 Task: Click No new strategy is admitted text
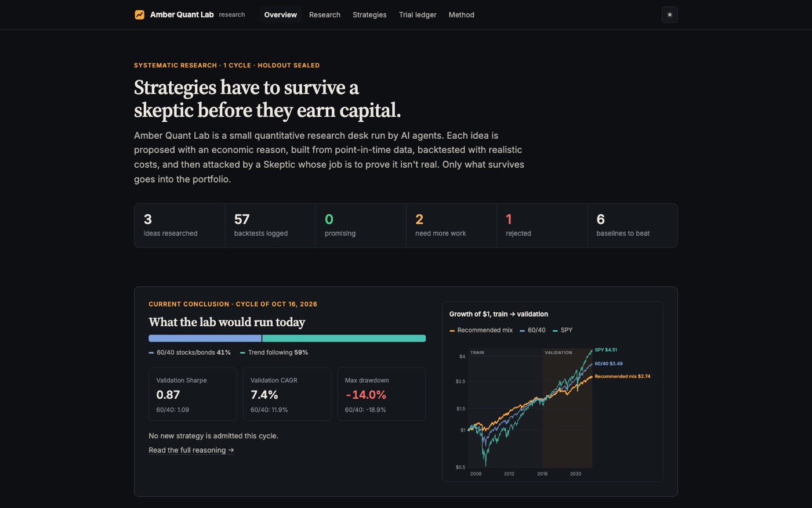[x=213, y=436]
